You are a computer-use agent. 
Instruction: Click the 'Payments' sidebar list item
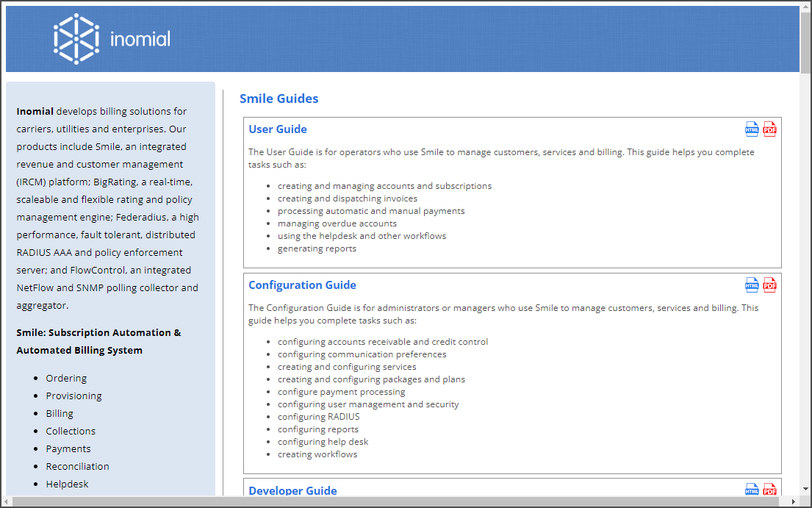point(68,448)
